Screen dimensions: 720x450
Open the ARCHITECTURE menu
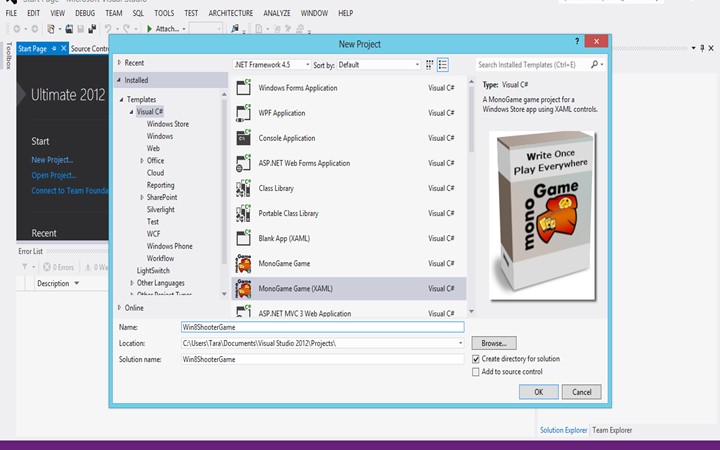pyautogui.click(x=231, y=13)
